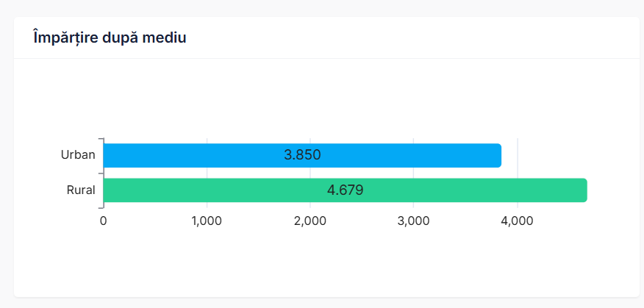644x308 pixels.
Task: Click the 1,000 axis tick label
Action: pyautogui.click(x=207, y=221)
